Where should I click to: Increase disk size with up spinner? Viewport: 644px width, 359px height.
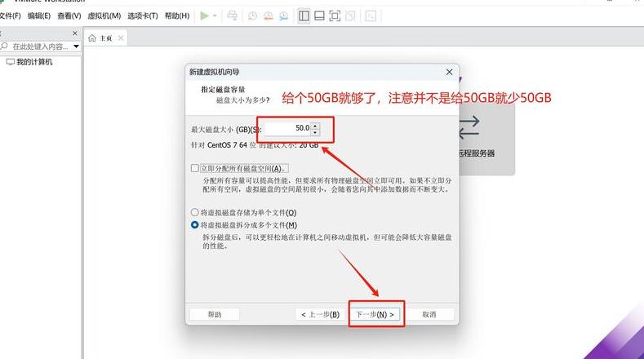315,126
